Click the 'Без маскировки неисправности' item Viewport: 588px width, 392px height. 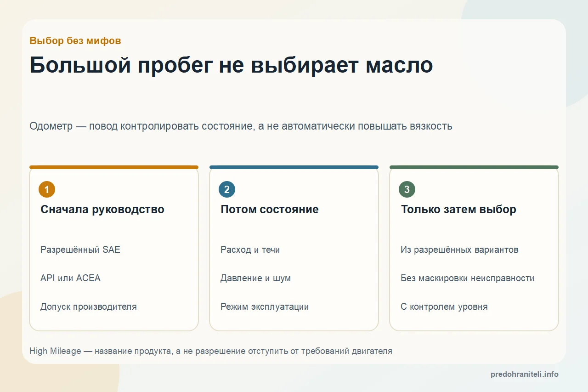point(467,278)
